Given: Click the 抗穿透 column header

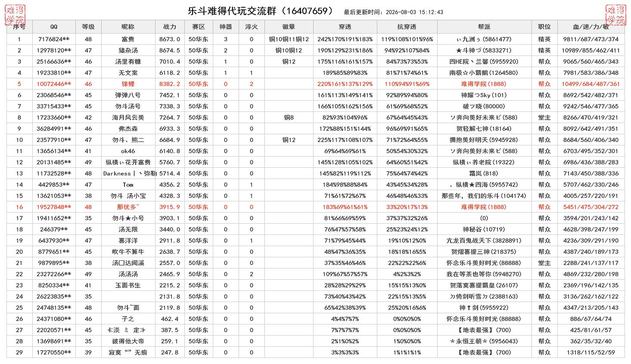Looking at the screenshot, I should [x=407, y=27].
